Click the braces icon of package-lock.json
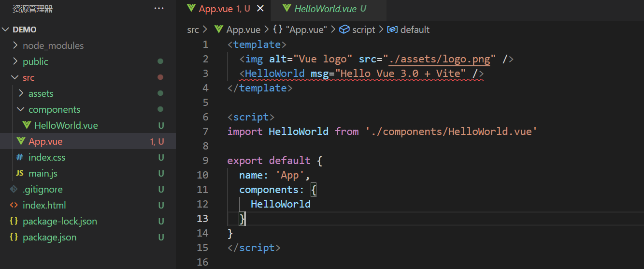 click(x=14, y=221)
